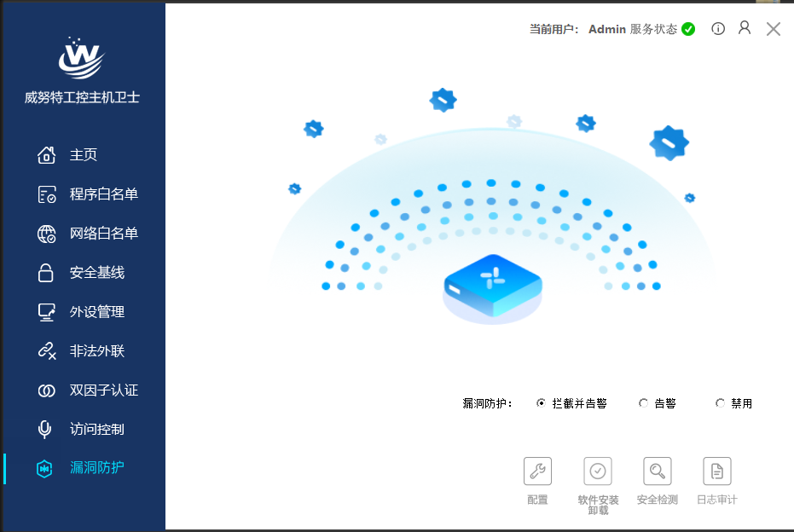This screenshot has height=532, width=794.
Task: Click the info circle icon at top
Action: [x=718, y=29]
